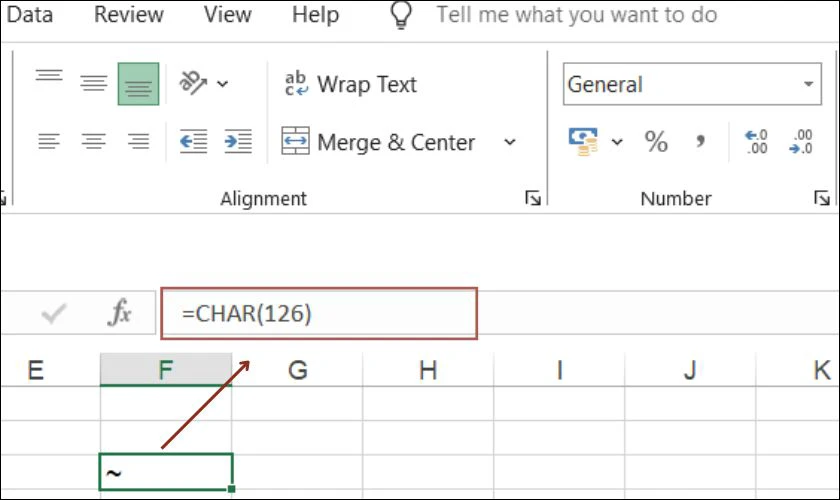This screenshot has width=840, height=500.
Task: Click Increase Decimal
Action: (756, 142)
